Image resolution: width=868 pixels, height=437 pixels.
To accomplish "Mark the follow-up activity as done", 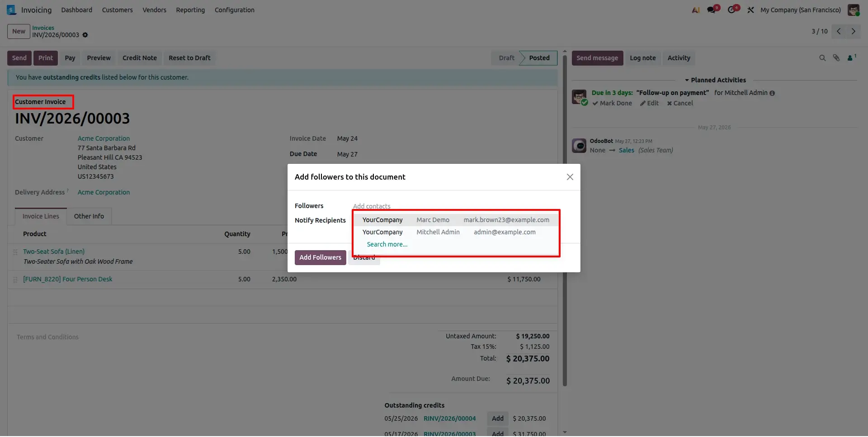I will click(x=612, y=103).
